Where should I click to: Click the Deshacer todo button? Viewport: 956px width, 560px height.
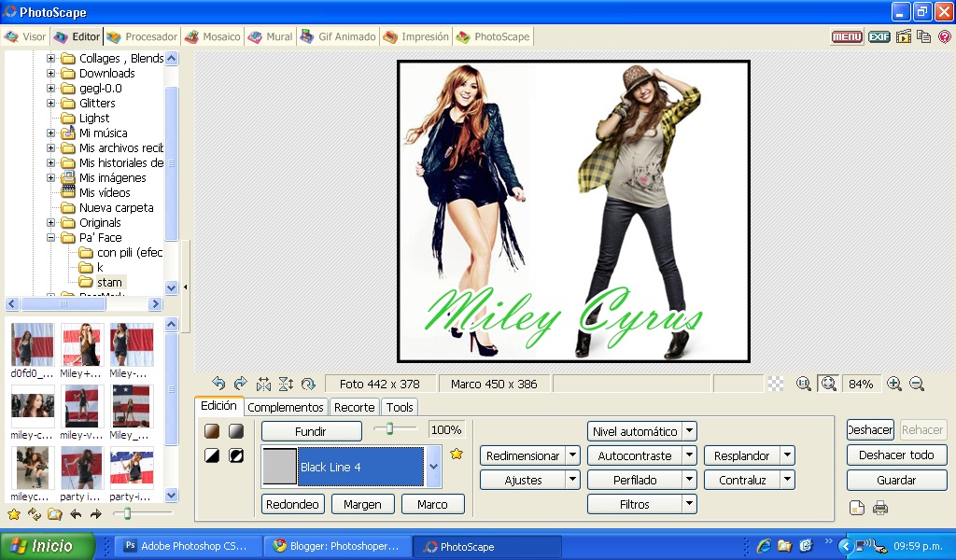(x=895, y=455)
